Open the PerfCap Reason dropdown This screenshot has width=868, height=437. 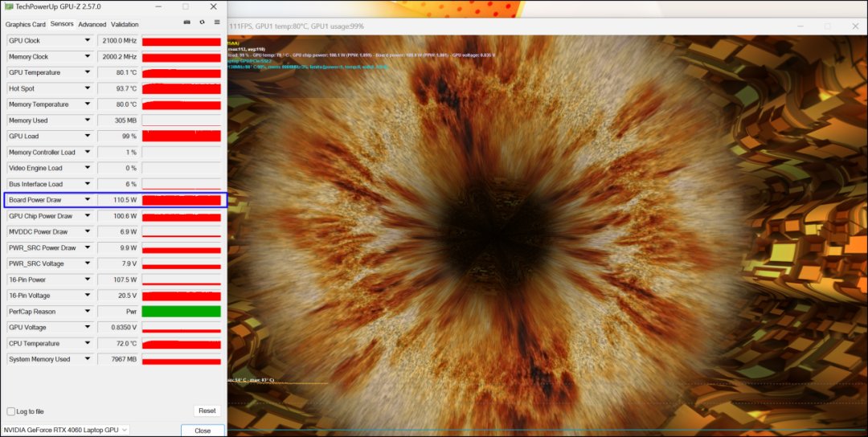pyautogui.click(x=88, y=312)
